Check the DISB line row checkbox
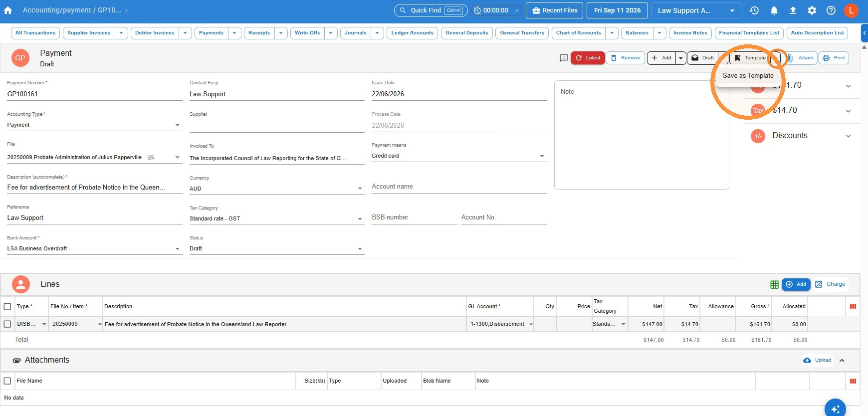Image resolution: width=868 pixels, height=416 pixels. (7, 324)
